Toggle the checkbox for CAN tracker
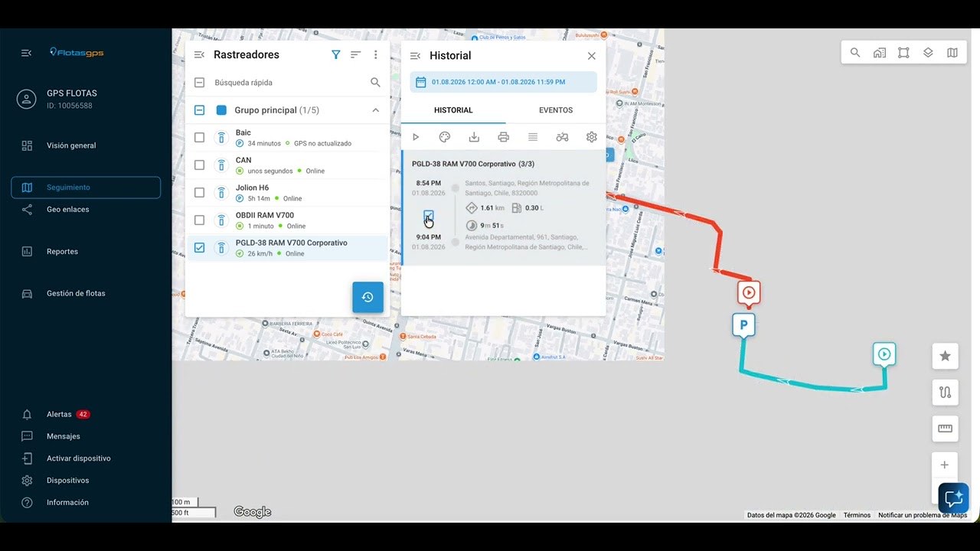The height and width of the screenshot is (551, 980). click(x=199, y=165)
